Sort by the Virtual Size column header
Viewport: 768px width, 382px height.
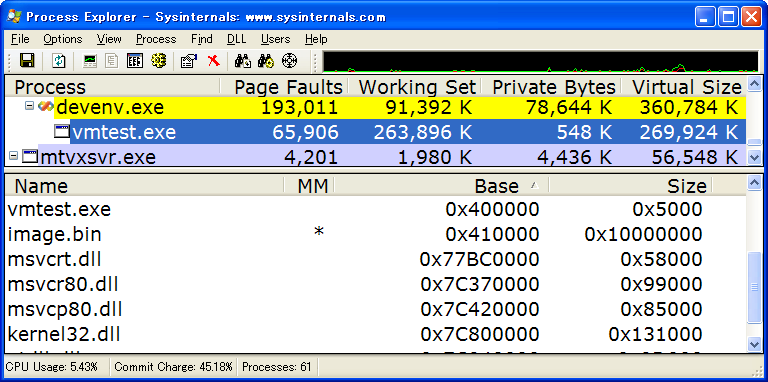point(683,87)
